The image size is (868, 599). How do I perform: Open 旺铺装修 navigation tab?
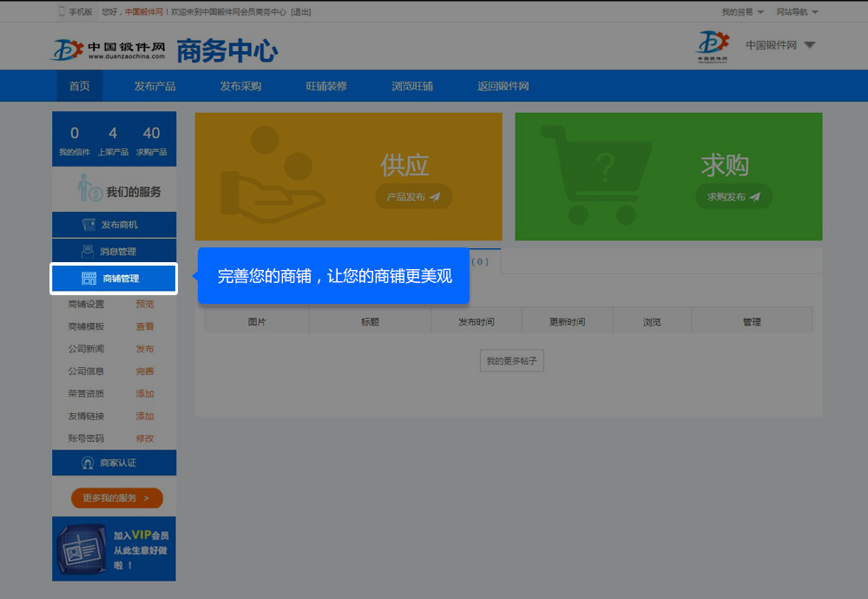click(326, 86)
